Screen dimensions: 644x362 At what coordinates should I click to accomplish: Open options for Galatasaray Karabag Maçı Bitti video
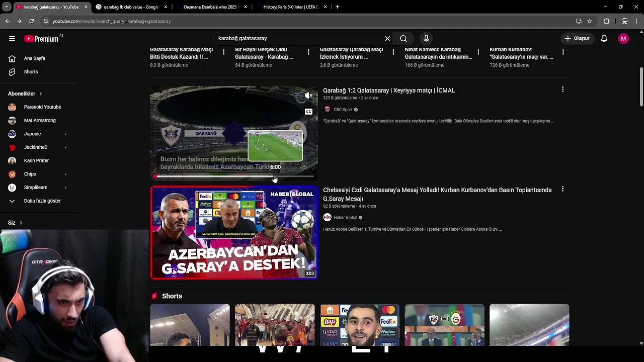pyautogui.click(x=223, y=52)
